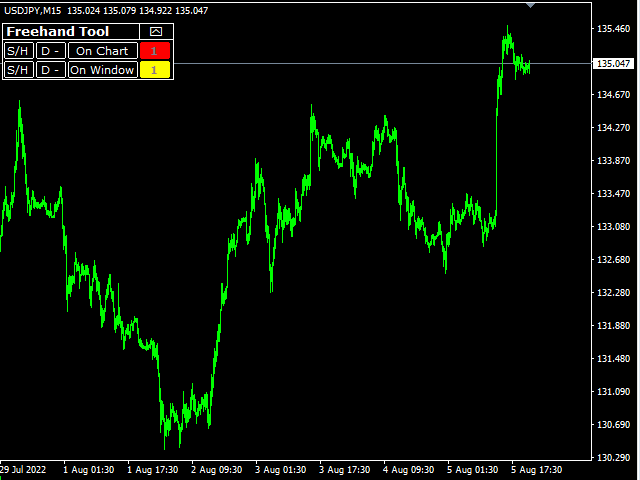Click the 5 Aug 01:30 time label
Screen dimensions: 640x480
point(473,470)
